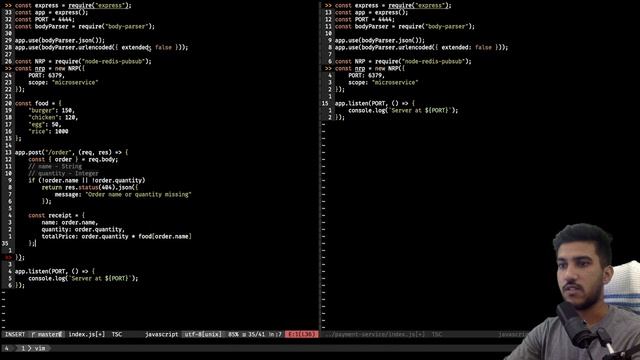640x360 pixels.
Task: Click the "burger": 150 entry
Action: click(52, 111)
